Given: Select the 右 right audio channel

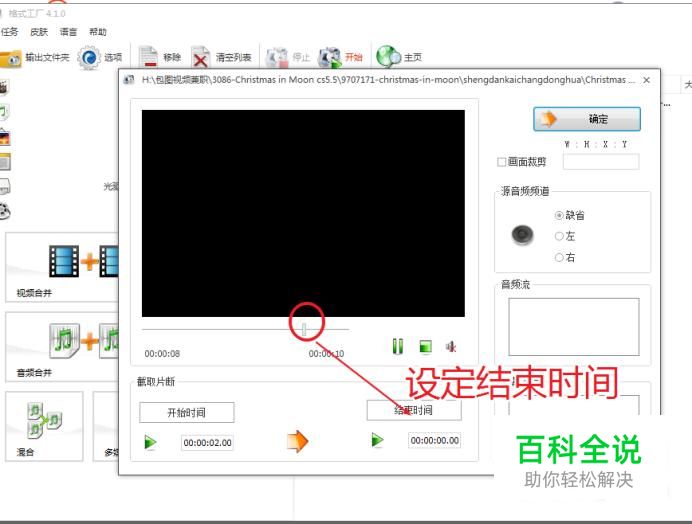Looking at the screenshot, I should click(559, 257).
